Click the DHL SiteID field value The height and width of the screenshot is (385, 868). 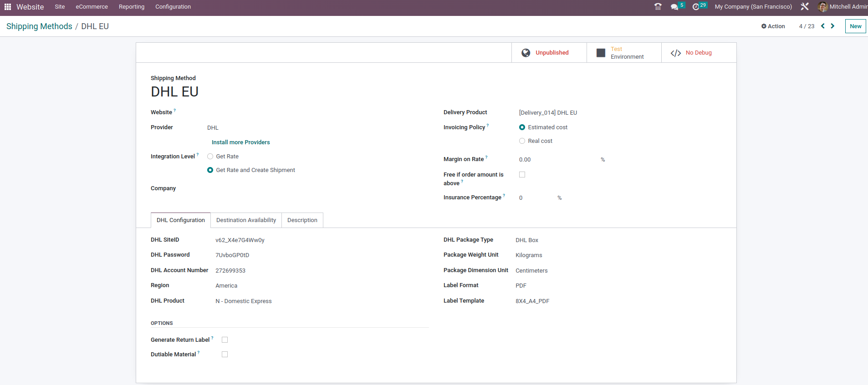[x=240, y=240]
